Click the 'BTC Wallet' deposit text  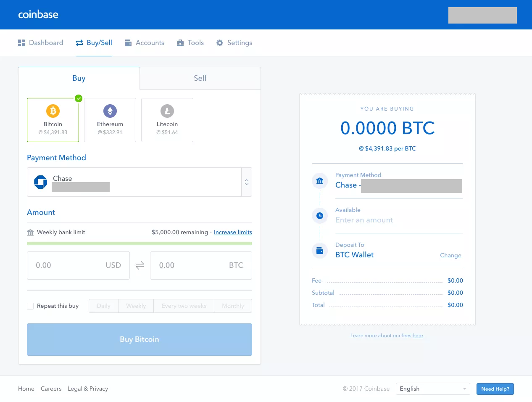click(x=354, y=255)
